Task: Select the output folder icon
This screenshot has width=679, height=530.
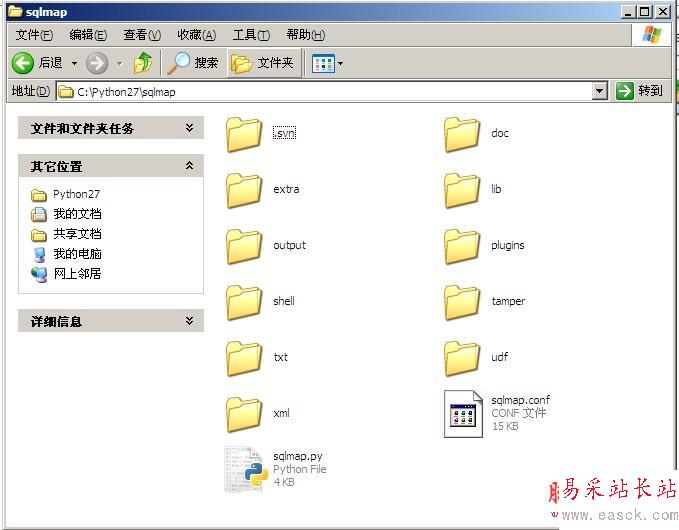Action: point(244,246)
